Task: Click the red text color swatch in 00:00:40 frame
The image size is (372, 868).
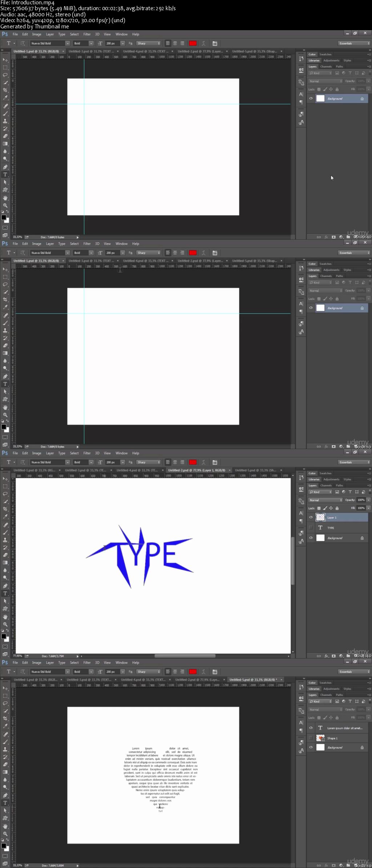Action: [193, 43]
